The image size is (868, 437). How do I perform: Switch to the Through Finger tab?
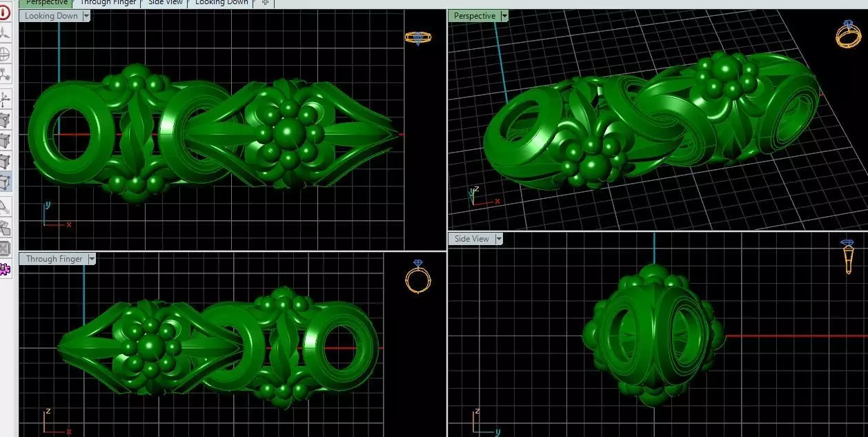(108, 3)
